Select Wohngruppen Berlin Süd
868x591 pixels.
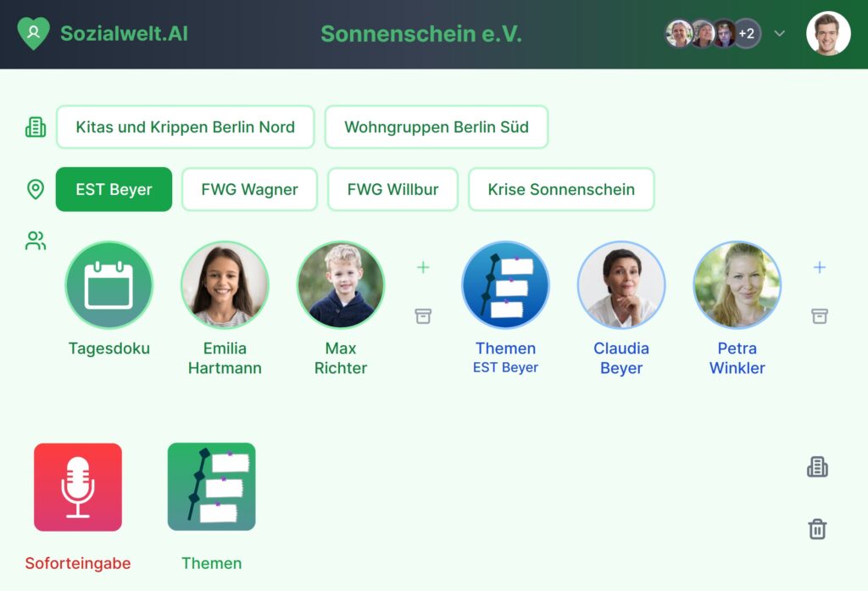click(x=437, y=127)
